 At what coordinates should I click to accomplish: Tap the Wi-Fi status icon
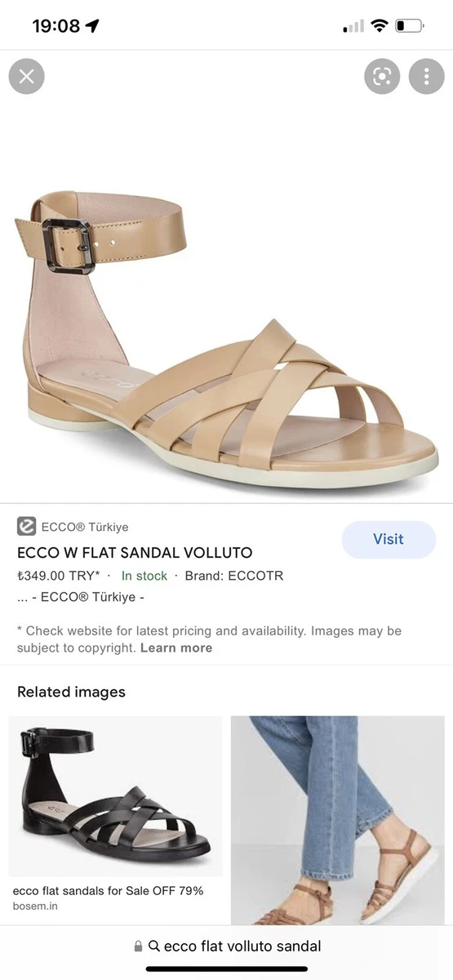click(x=379, y=25)
